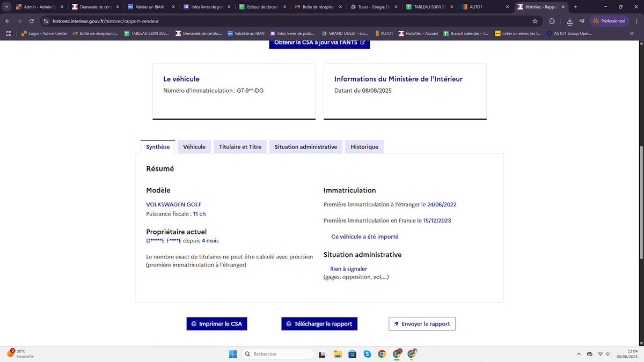This screenshot has width=644, height=362.
Task: Open the apps grid in bookmarks bar
Action: point(8,33)
